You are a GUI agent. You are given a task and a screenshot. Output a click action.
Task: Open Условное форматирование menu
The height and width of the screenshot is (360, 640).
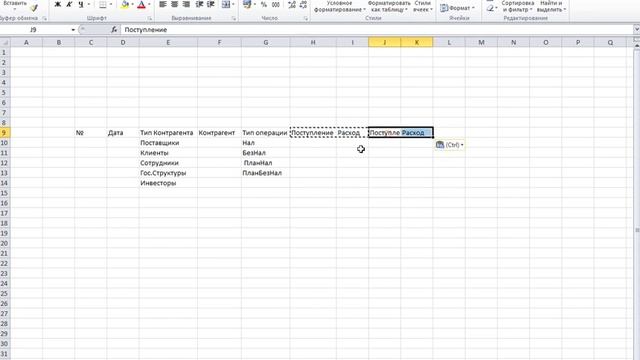[340, 6]
